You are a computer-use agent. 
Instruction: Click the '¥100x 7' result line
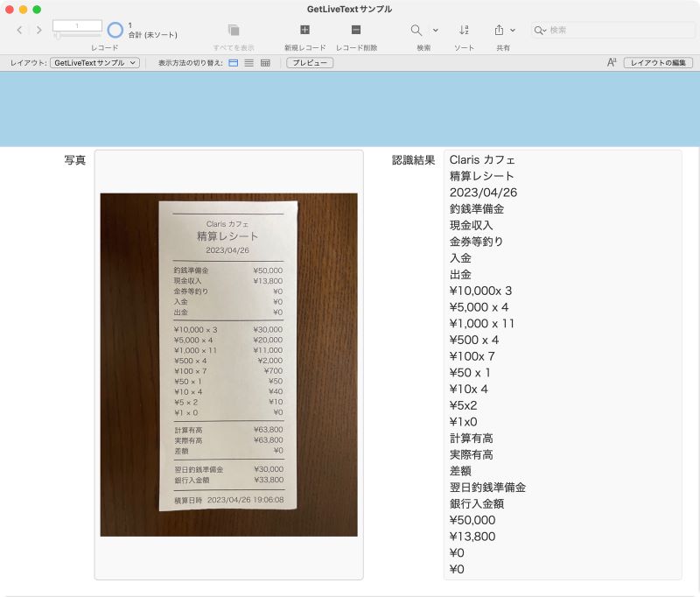(x=472, y=356)
